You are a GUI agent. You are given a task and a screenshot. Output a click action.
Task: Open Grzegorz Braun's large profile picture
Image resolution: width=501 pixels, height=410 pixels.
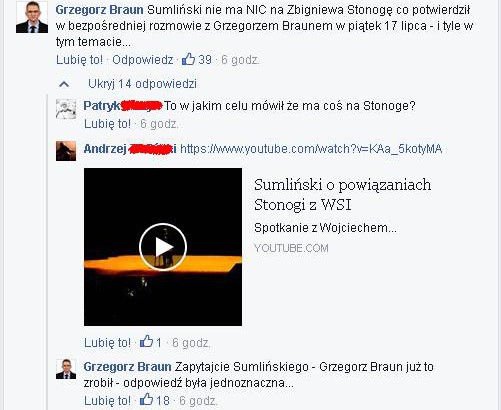(32, 17)
